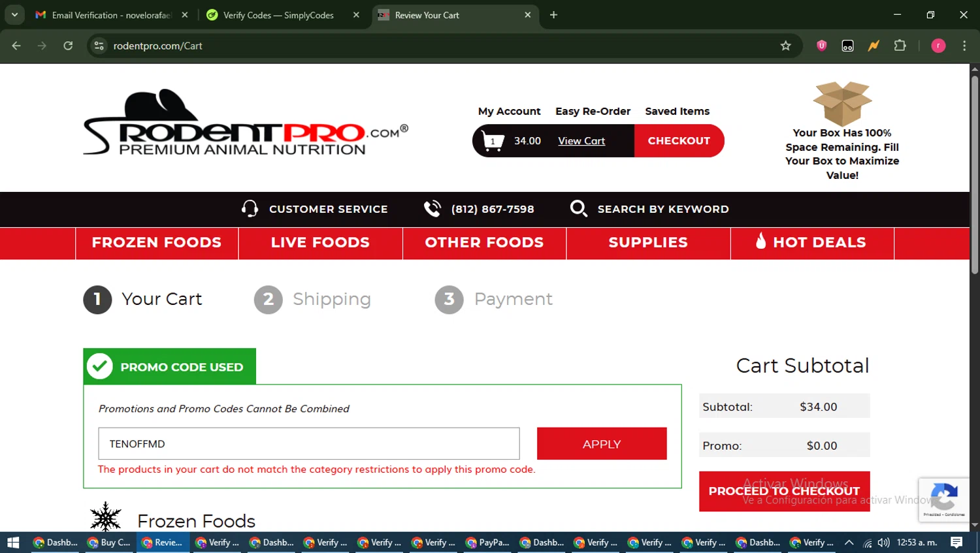Screen dimensions: 980x553
Task: Open the profile avatar in toolbar
Action: pos(938,46)
